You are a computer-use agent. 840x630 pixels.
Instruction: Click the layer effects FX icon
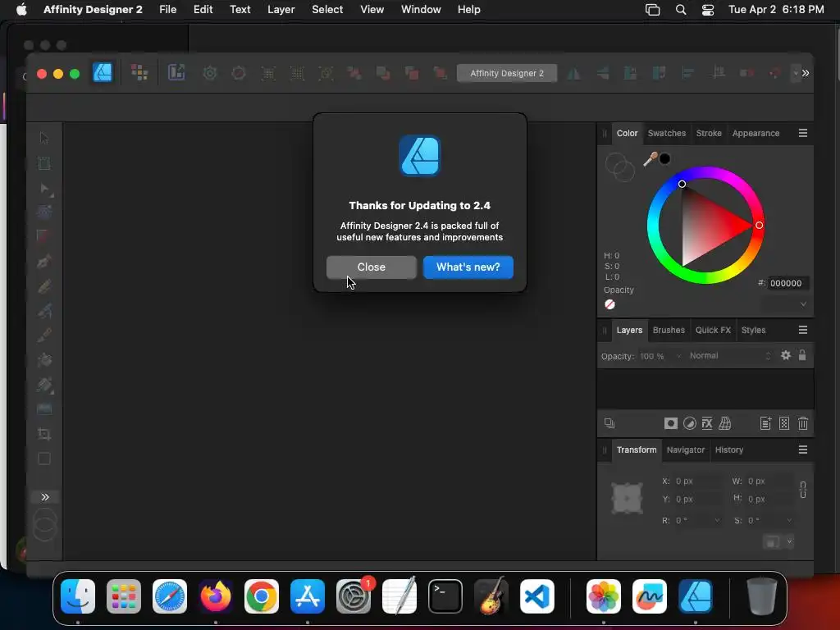[707, 423]
